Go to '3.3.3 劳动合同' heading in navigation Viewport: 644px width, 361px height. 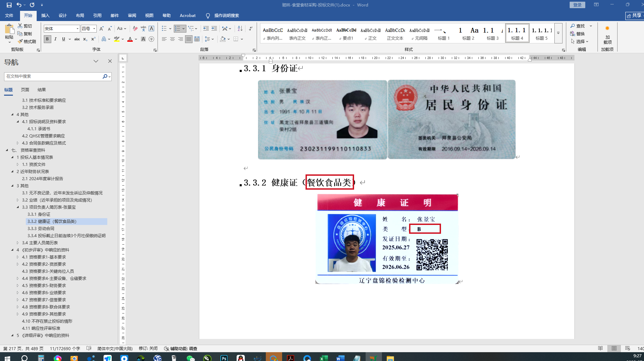pyautogui.click(x=41, y=229)
